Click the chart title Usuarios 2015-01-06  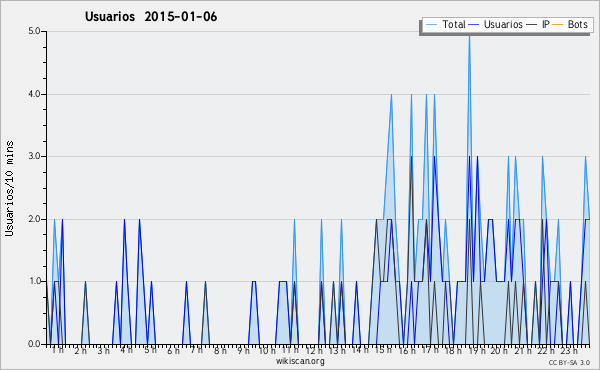[x=151, y=16]
